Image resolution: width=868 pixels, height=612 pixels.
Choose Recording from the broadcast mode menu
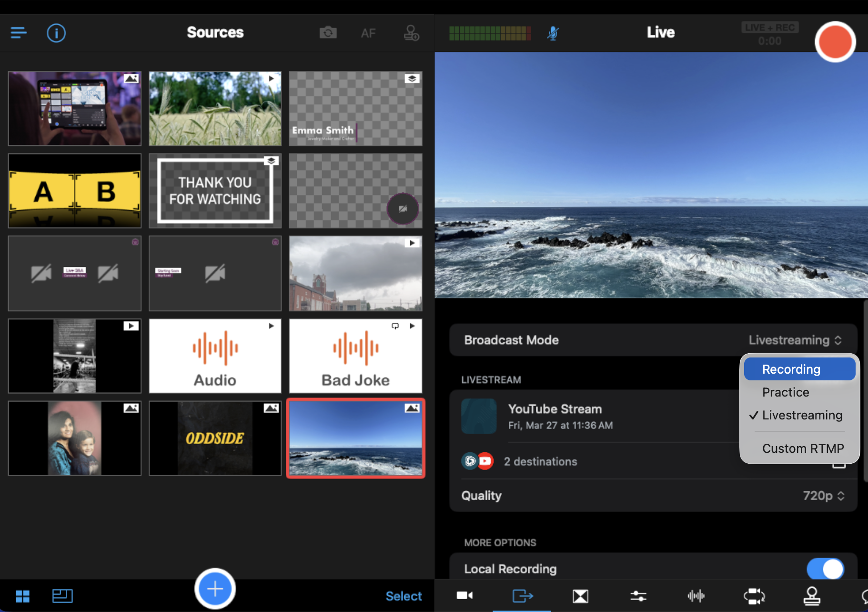(x=799, y=369)
